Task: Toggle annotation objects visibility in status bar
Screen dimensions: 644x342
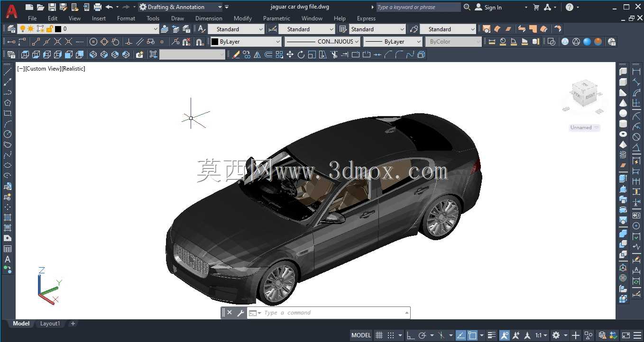Action: pyautogui.click(x=505, y=335)
